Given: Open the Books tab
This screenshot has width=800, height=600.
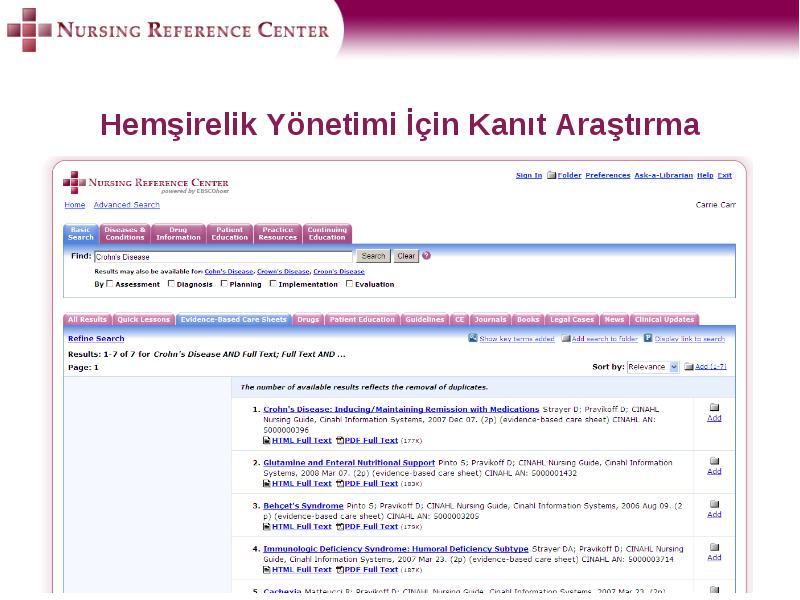Looking at the screenshot, I should 528,319.
